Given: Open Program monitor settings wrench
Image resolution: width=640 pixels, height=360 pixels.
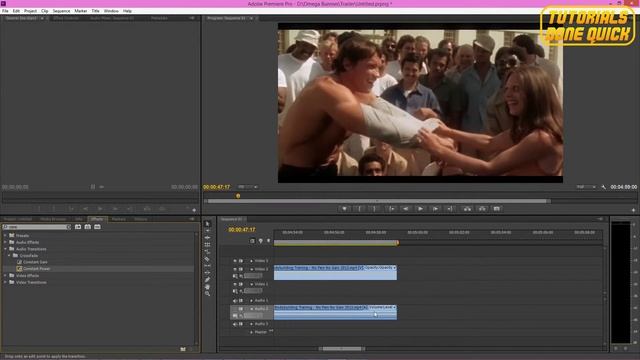Looking at the screenshot, I should (x=604, y=187).
